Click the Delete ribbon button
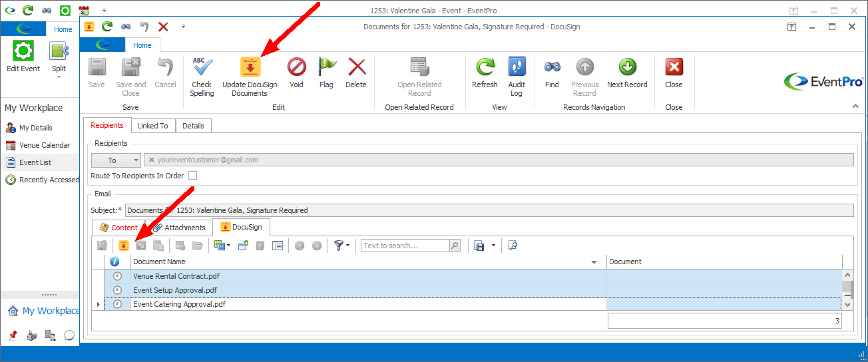Viewport: 868px width, 362px height. tap(356, 73)
